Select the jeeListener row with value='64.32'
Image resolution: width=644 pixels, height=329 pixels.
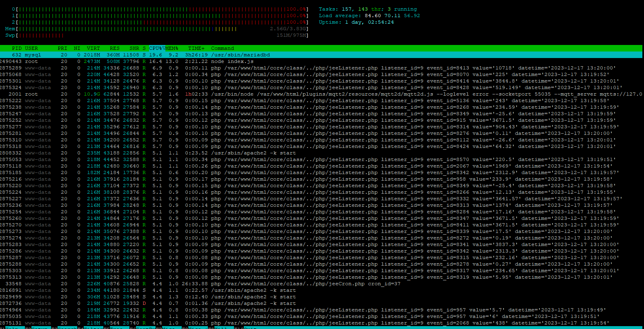(321, 146)
